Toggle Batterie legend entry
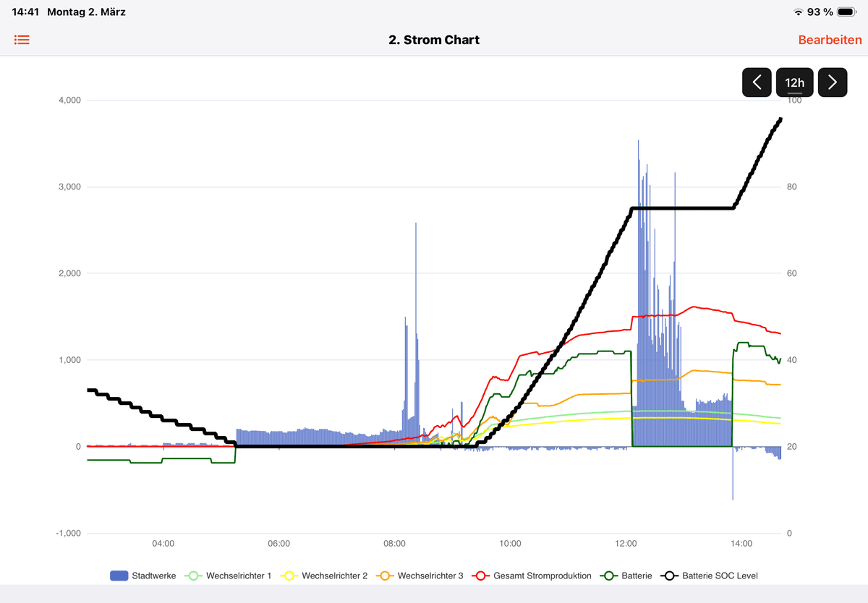 point(626,576)
